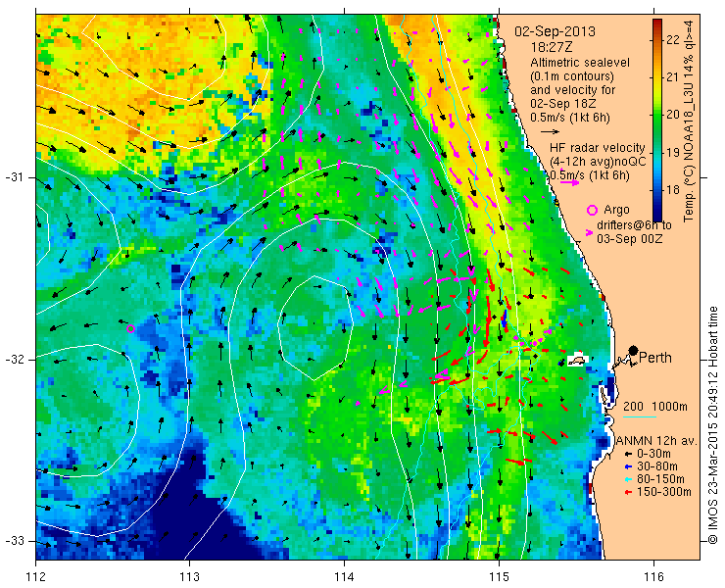The image size is (725, 588).
Task: Click the 0-30m depth label
Action: point(653,454)
